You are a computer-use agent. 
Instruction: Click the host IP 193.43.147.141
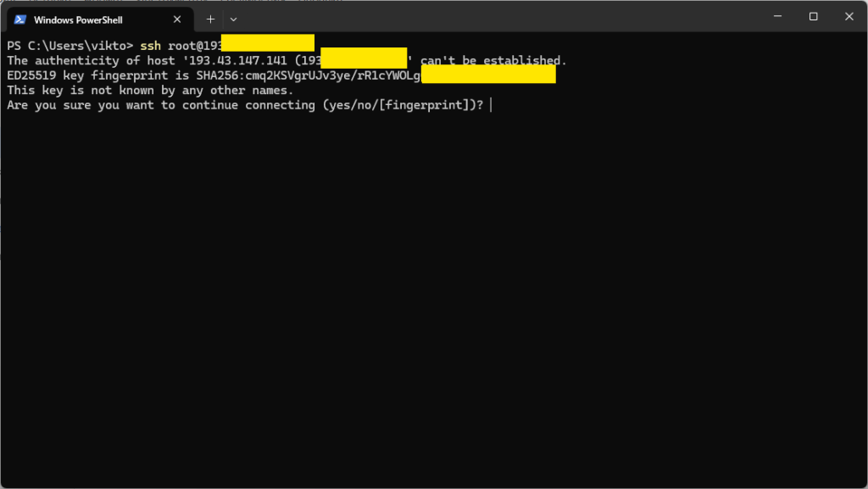click(x=238, y=60)
